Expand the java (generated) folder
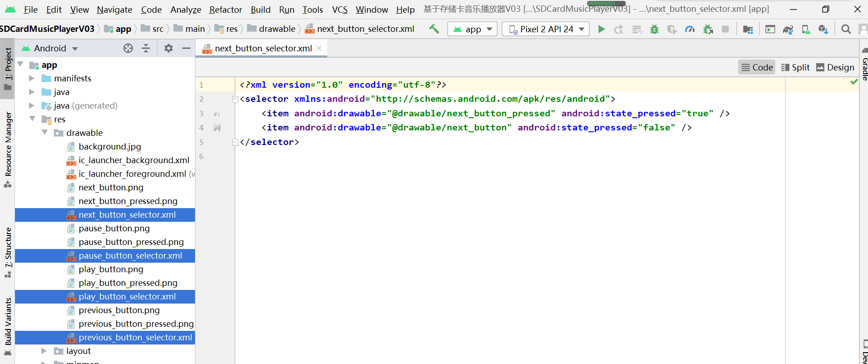868x364 pixels. click(x=32, y=105)
